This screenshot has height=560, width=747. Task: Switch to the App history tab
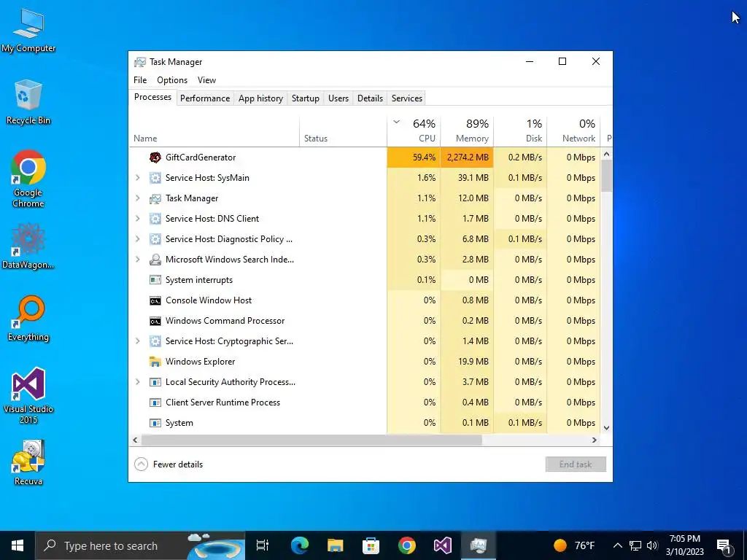pos(260,98)
